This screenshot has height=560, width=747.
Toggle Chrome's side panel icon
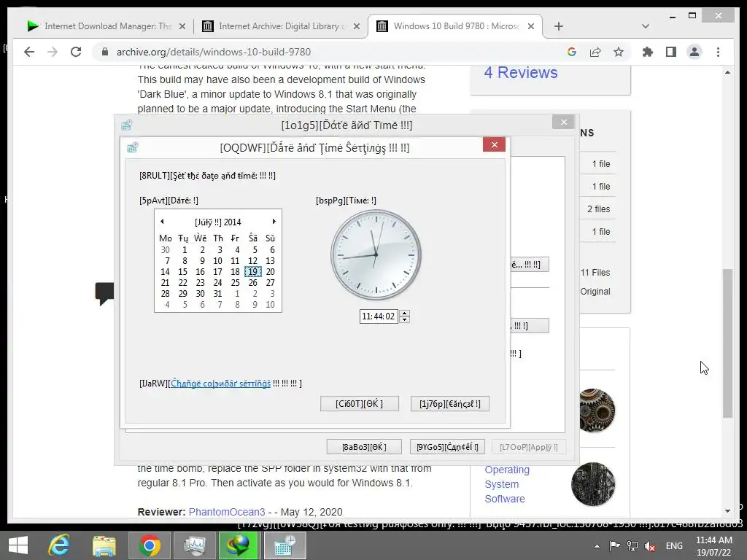671,52
